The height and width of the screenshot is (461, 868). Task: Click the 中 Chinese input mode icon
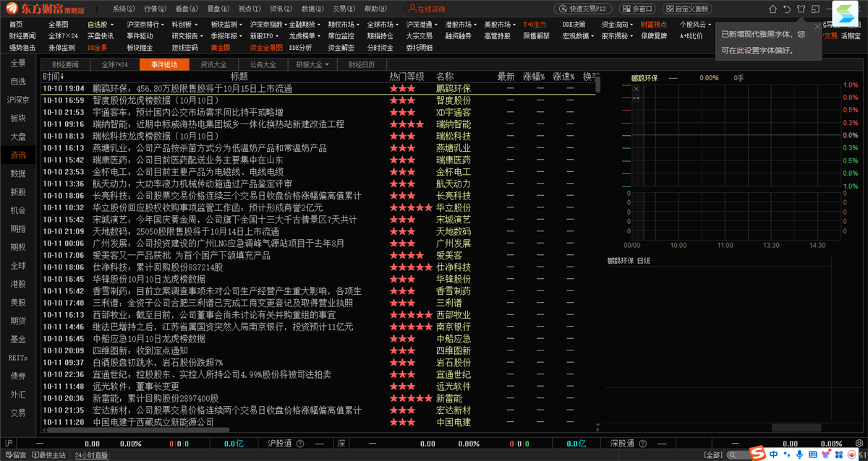(773, 454)
